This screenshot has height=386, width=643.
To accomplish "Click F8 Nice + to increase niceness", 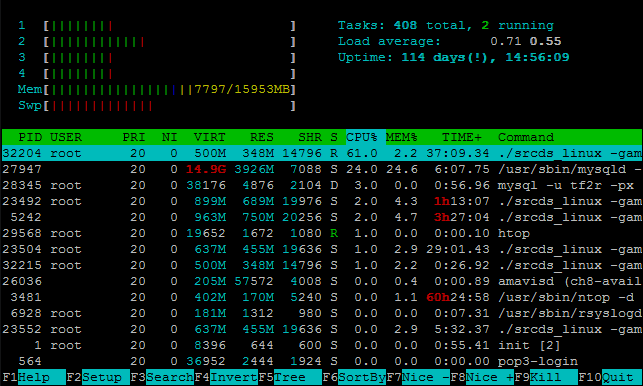I will point(481,377).
